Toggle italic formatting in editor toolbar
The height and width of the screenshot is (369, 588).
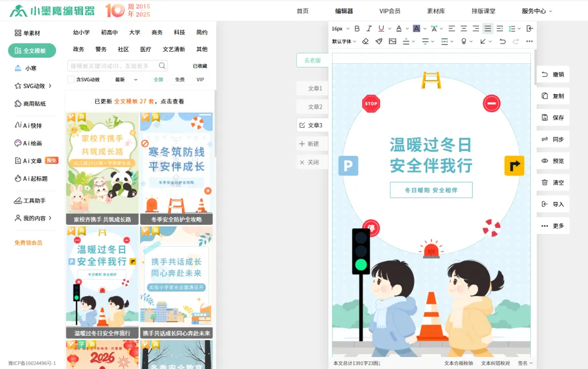click(x=369, y=28)
